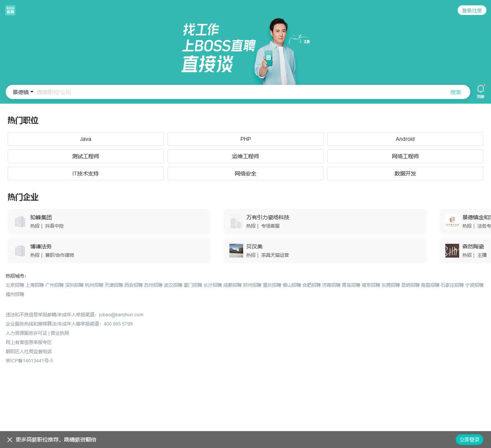Open the 佛山招聘 city link
491x448 pixels.
[x=292, y=285]
